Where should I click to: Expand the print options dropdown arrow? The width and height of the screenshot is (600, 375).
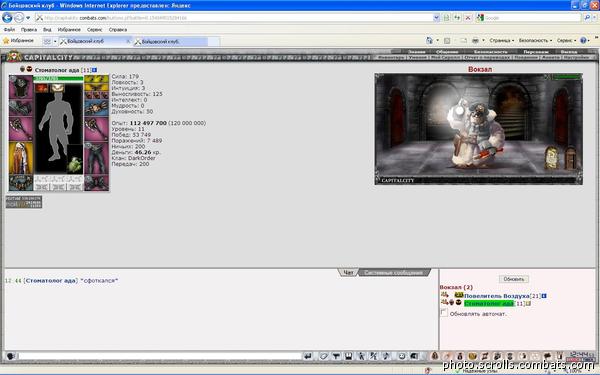coord(483,40)
